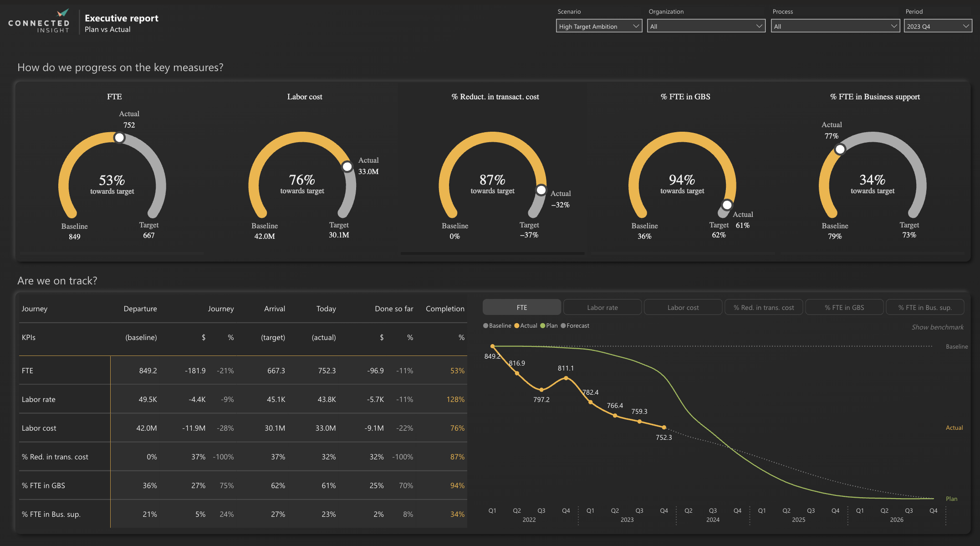Switch to the Labor rate tab
Screen dimensions: 980x546
(x=602, y=307)
